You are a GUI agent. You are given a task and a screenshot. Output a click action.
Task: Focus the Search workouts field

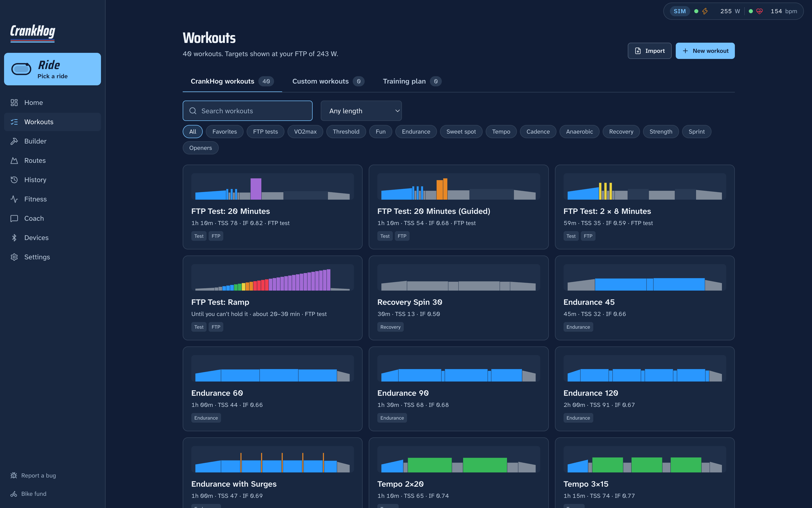click(248, 111)
